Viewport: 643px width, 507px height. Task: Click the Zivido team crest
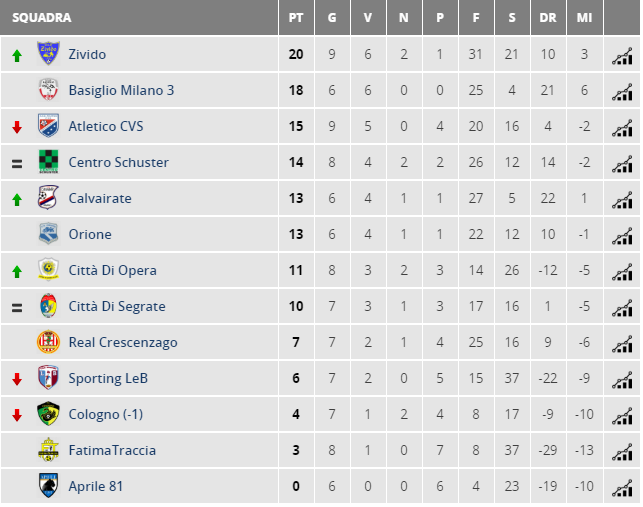[48, 53]
